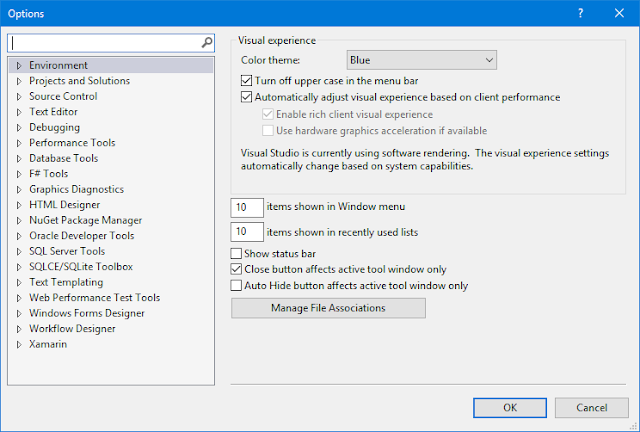Screen dimensions: 640x432
Task: Select the Windows Forms Designer category
Action: pos(87,314)
